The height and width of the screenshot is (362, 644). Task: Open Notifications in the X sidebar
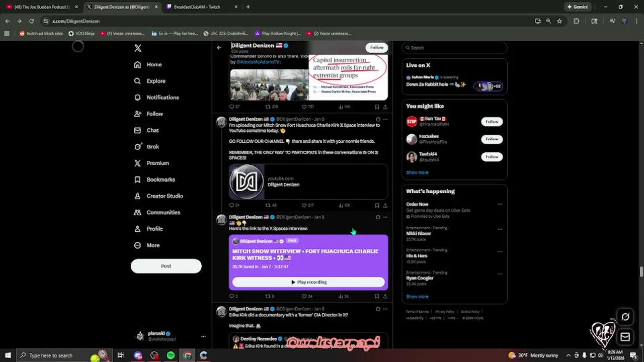(156, 98)
